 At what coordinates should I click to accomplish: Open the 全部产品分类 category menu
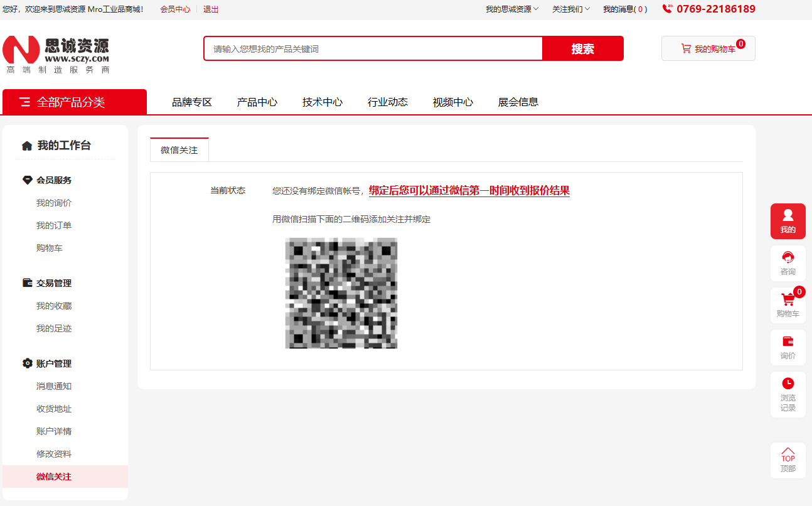pyautogui.click(x=74, y=102)
